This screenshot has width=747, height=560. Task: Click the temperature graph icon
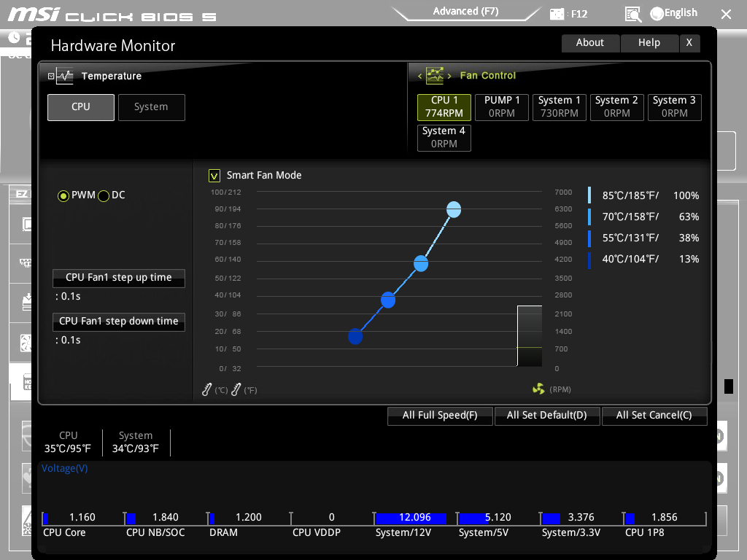65,76
